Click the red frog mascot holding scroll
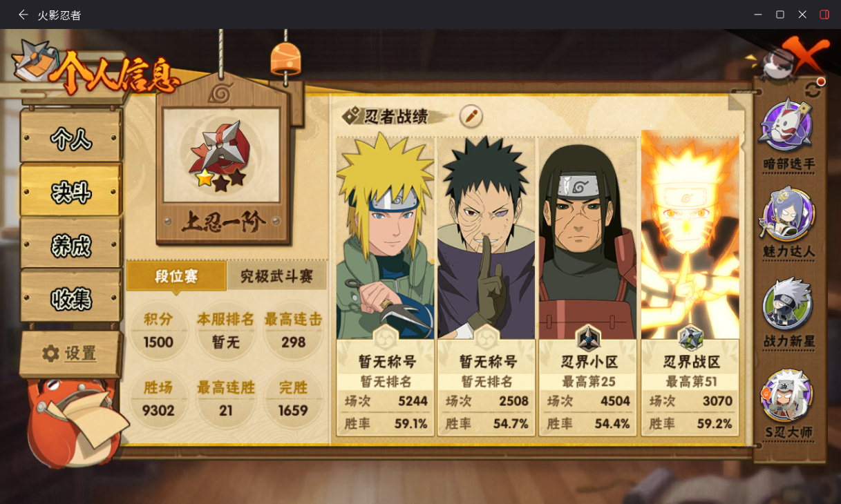 73,421
